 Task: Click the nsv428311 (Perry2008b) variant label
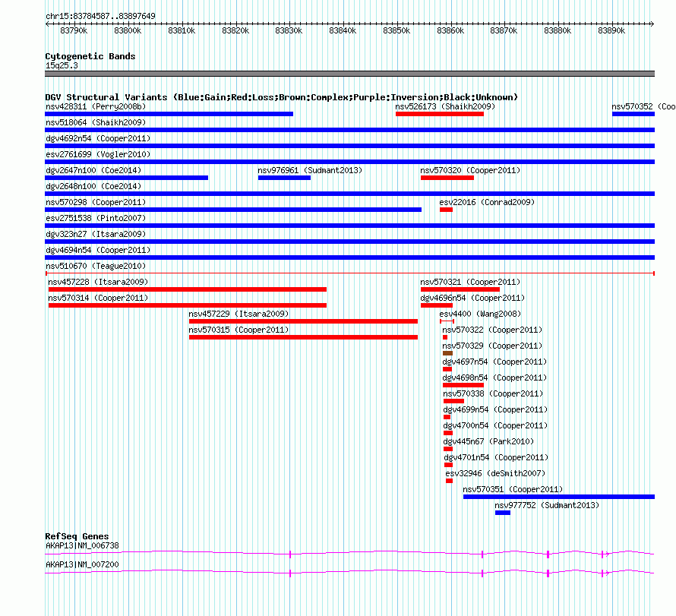[x=96, y=106]
